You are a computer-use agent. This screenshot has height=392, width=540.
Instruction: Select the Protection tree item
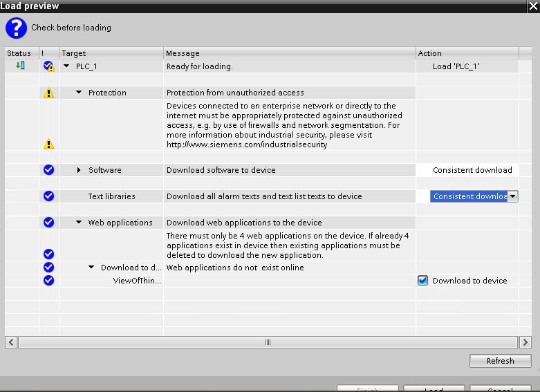tap(107, 93)
